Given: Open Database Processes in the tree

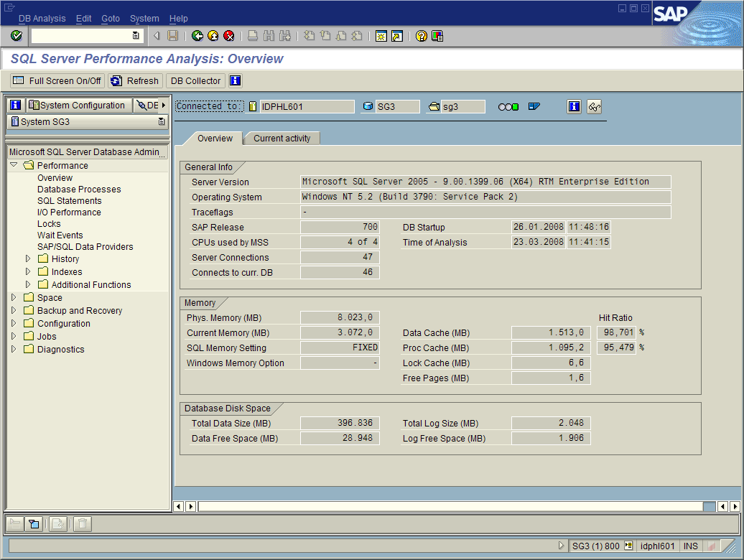Looking at the screenshot, I should 79,190.
